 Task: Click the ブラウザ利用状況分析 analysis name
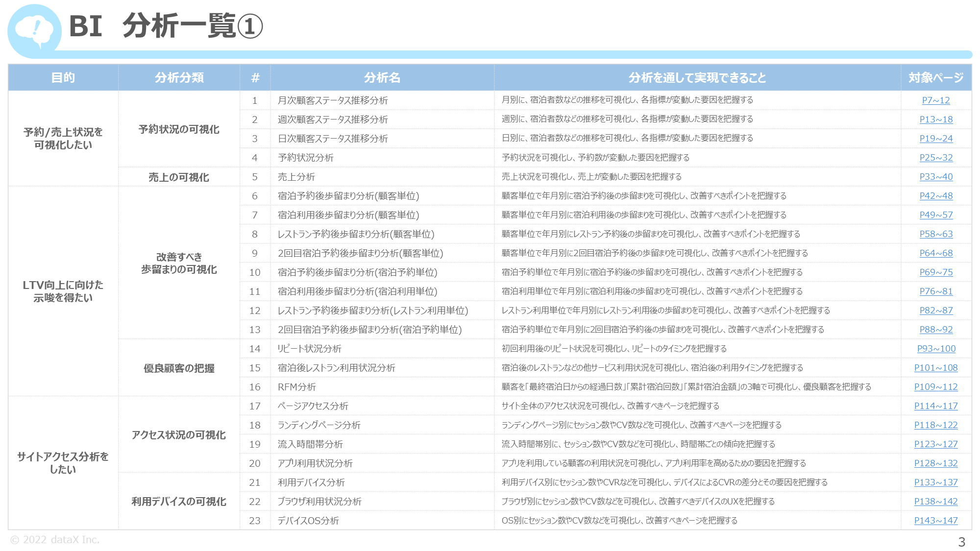click(x=319, y=502)
